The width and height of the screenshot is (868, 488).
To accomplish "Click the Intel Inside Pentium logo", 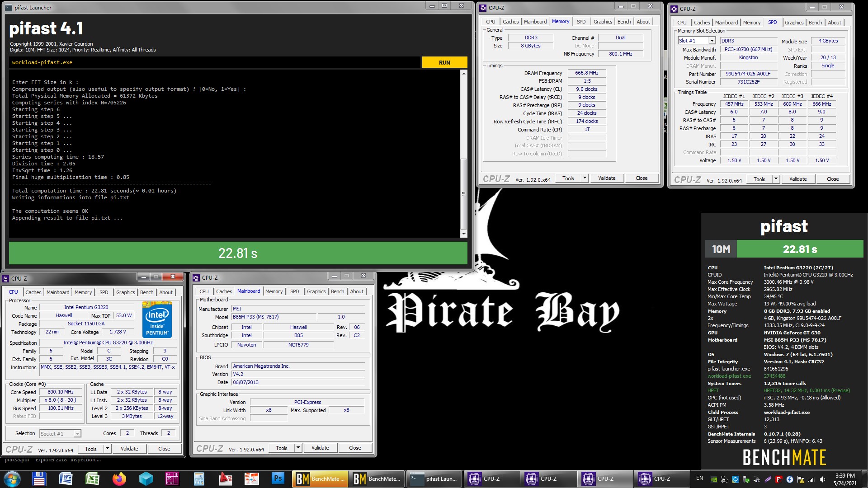I will 157,320.
